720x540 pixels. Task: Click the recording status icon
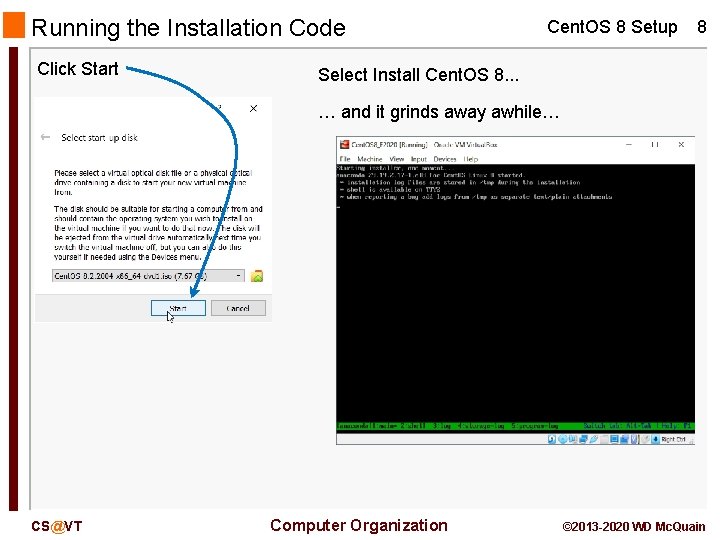tap(624, 439)
